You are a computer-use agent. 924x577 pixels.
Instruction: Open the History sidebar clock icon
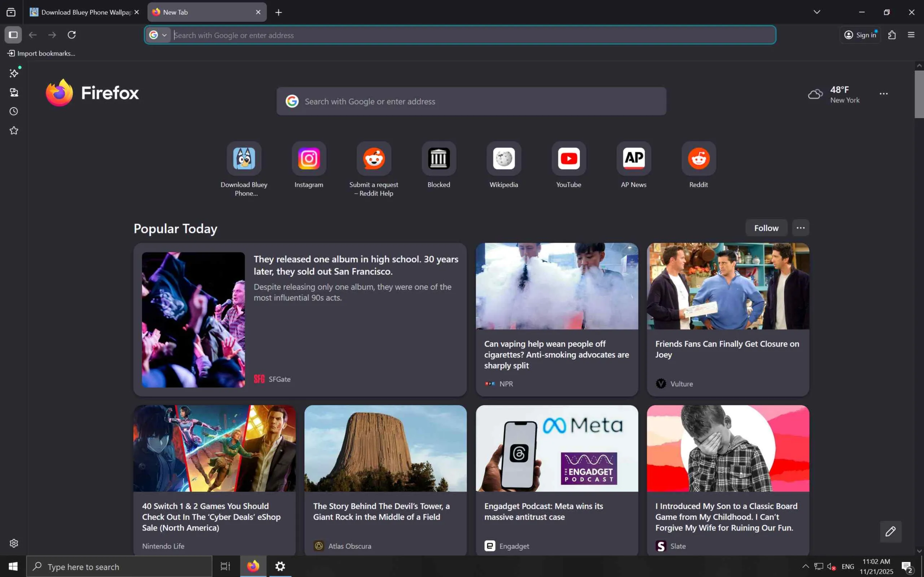click(x=14, y=111)
